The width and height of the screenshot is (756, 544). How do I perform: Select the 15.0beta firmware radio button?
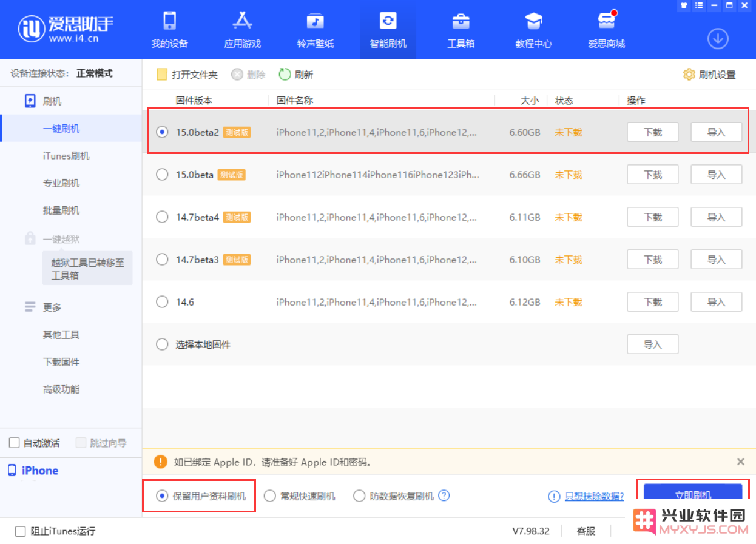click(162, 174)
